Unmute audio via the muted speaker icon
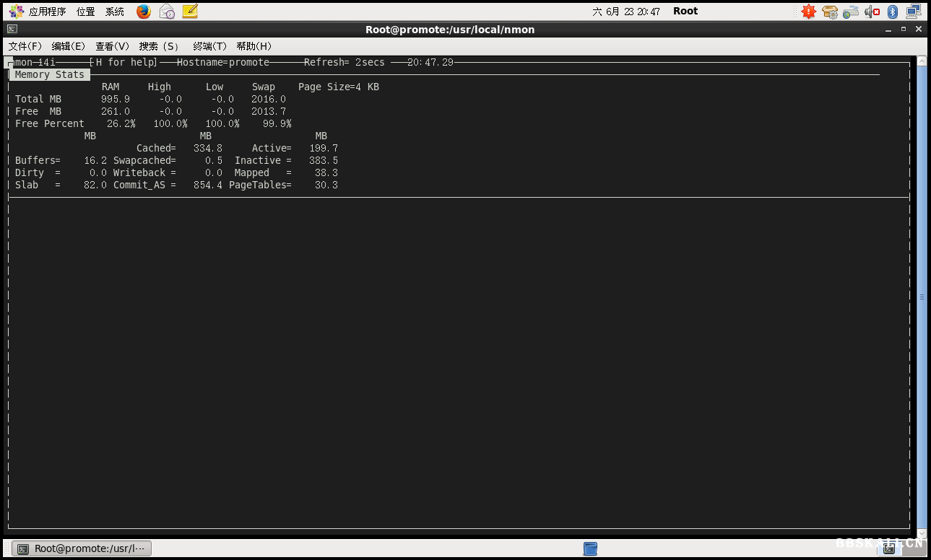The width and height of the screenshot is (931, 560). click(870, 11)
